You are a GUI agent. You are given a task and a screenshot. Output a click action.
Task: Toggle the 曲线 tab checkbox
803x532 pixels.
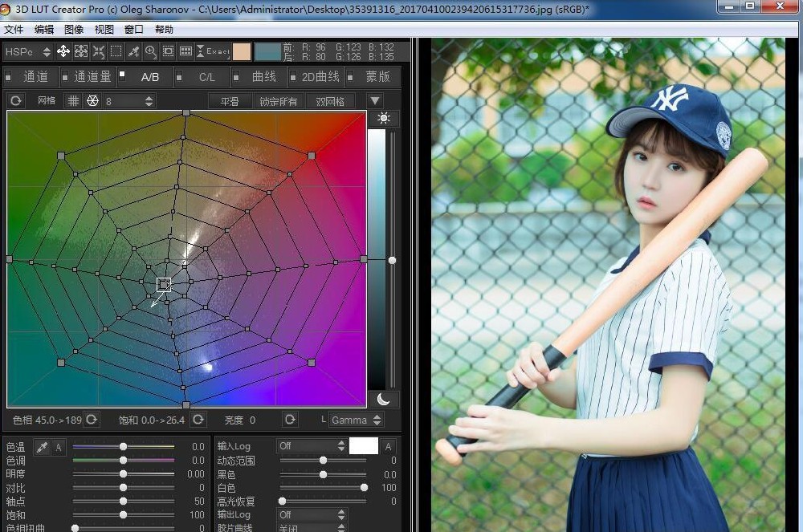237,78
